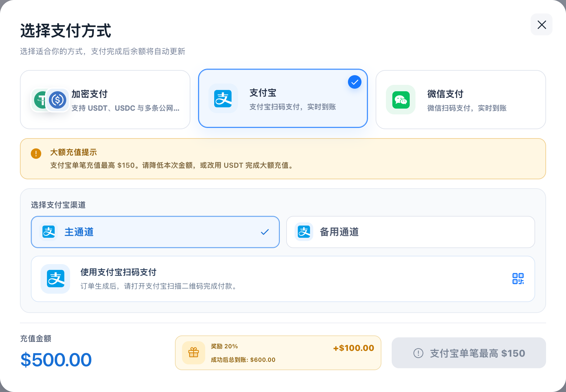Click the 成功后总到账: $600.00 text
The height and width of the screenshot is (392, 566).
pos(243,360)
